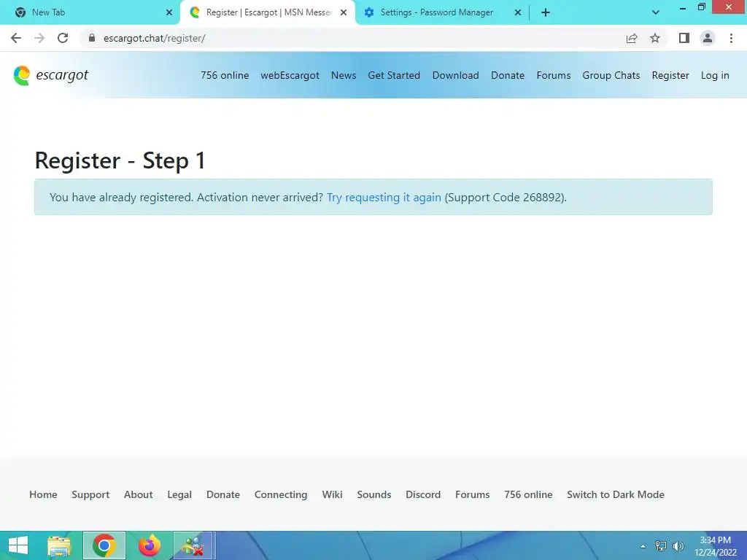Open the 756 online header link
Viewport: 747px width, 560px height.
225,75
